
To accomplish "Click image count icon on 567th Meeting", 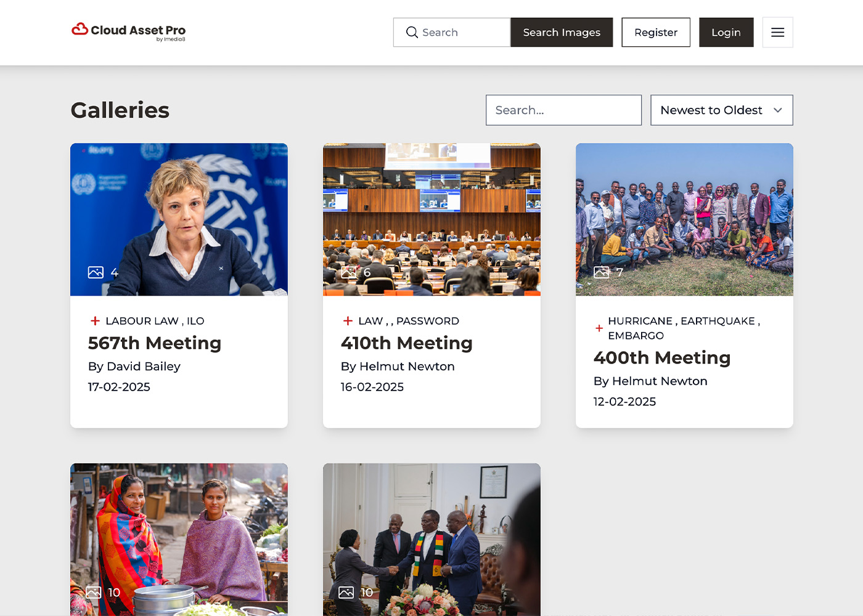I will pyautogui.click(x=96, y=272).
